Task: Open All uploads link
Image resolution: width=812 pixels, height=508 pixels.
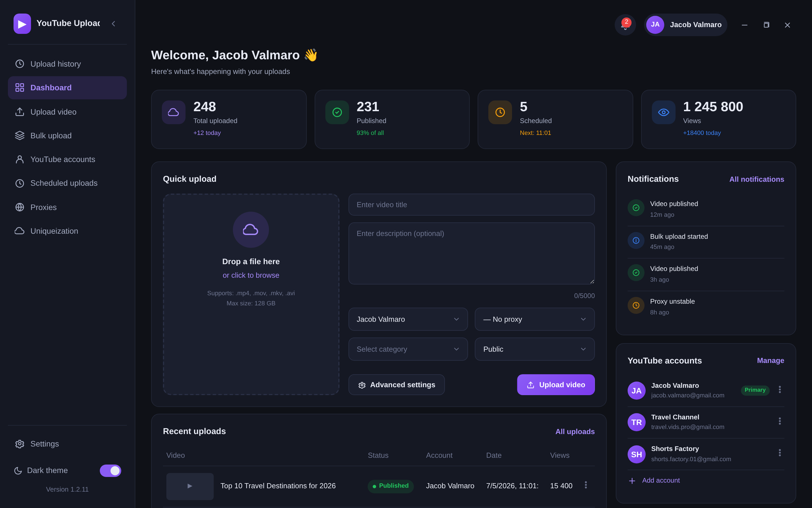Action: pyautogui.click(x=575, y=432)
